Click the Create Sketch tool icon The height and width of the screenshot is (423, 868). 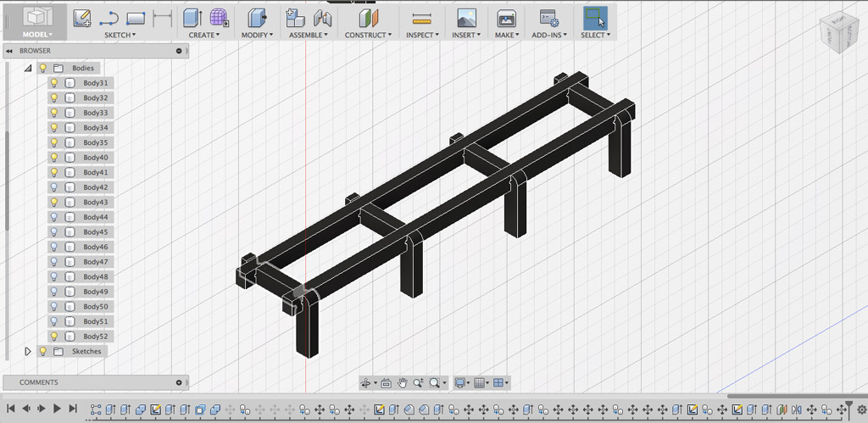pos(82,19)
